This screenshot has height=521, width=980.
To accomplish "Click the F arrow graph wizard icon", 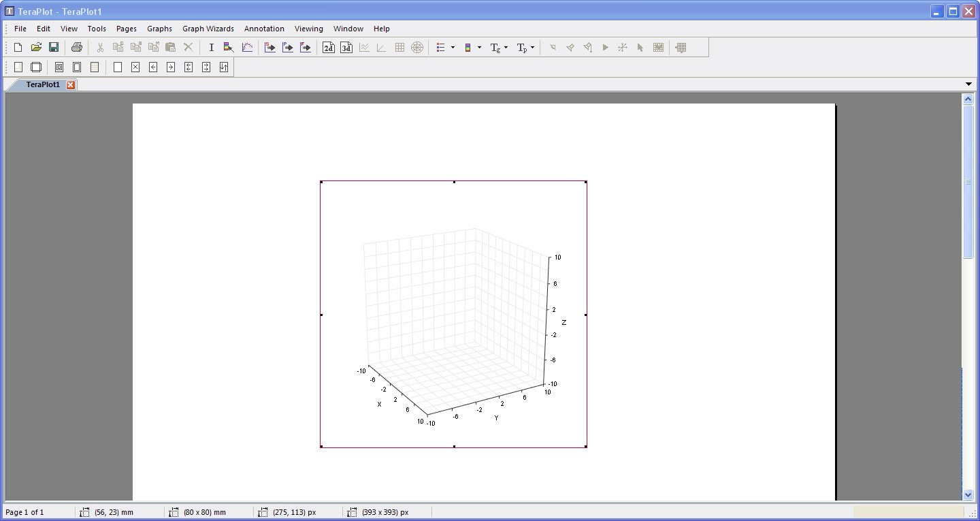I will point(306,47).
